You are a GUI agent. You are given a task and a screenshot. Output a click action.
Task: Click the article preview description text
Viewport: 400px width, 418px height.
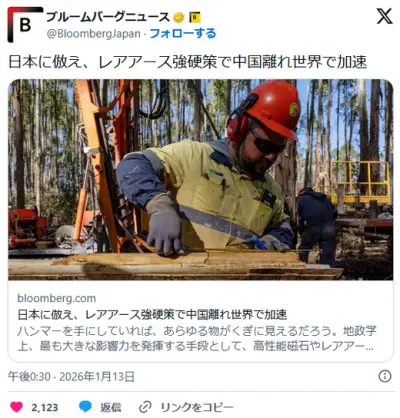click(197, 339)
